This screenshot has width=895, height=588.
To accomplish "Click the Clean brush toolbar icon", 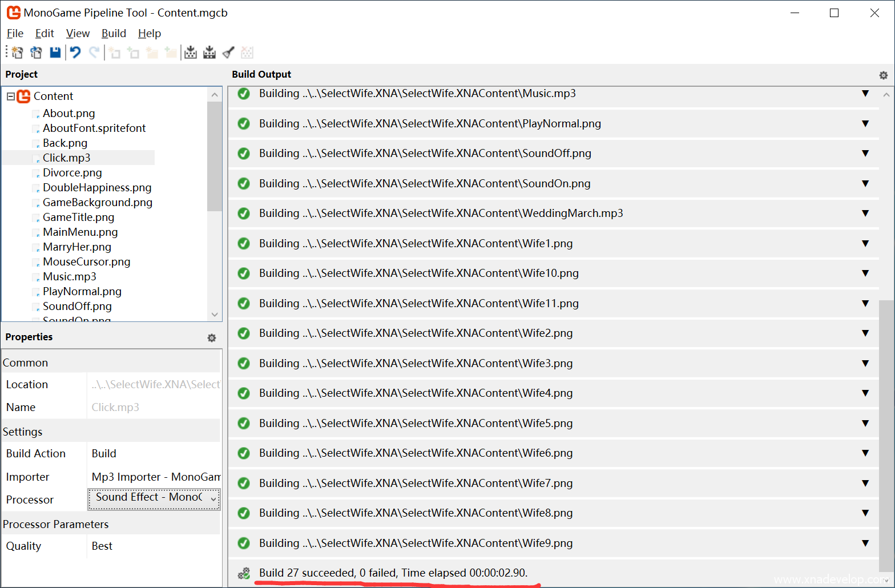I will coord(228,53).
